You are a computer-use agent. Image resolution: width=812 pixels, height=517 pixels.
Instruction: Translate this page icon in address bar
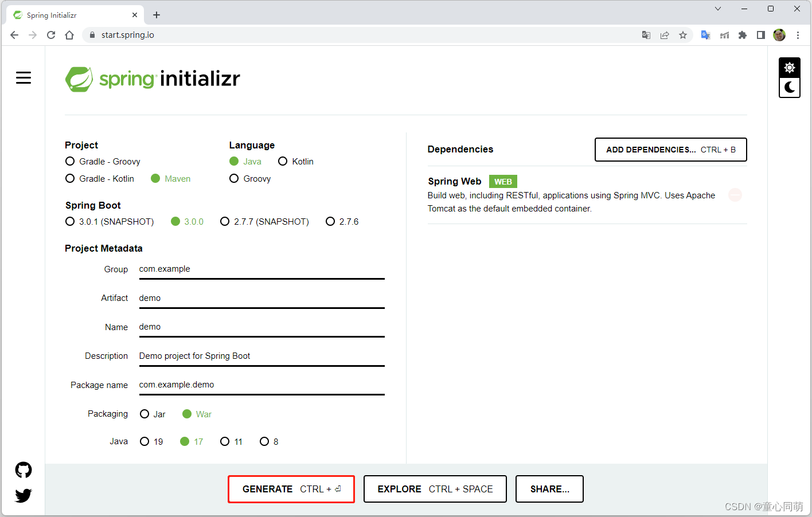(x=646, y=35)
